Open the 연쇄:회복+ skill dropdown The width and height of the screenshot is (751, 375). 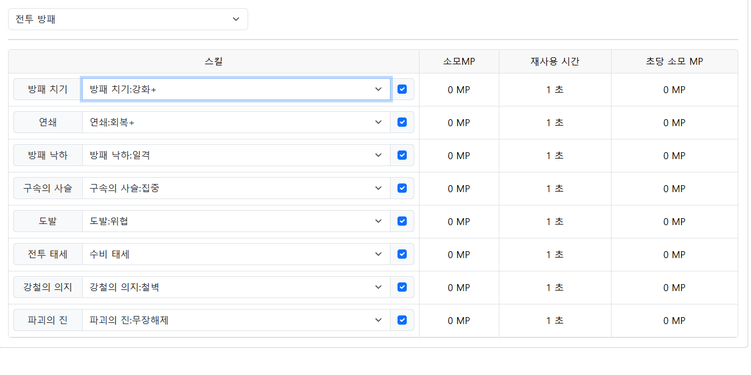236,122
